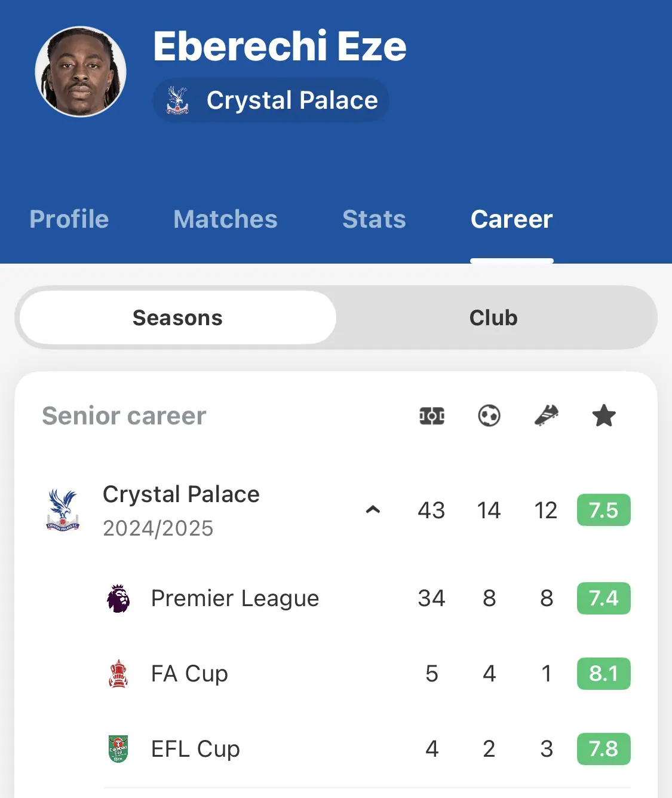The width and height of the screenshot is (672, 798).
Task: Open the Matches tab
Action: [x=225, y=219]
